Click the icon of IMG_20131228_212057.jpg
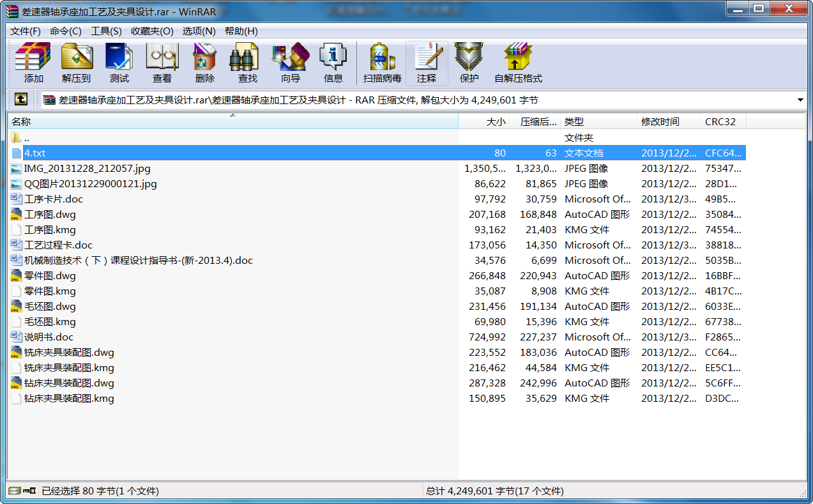 [17, 169]
